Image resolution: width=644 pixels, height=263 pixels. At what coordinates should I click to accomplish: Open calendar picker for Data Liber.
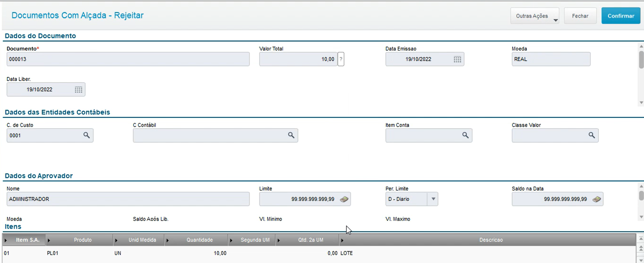coord(78,90)
